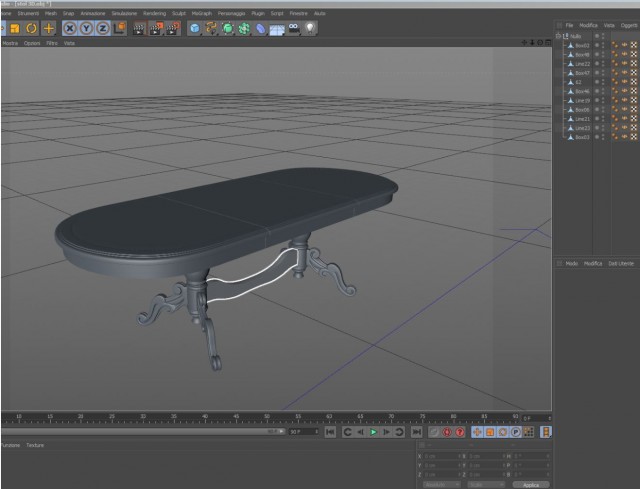This screenshot has height=489, width=640.
Task: Click Render to Picture Viewer icon
Action: tap(156, 28)
